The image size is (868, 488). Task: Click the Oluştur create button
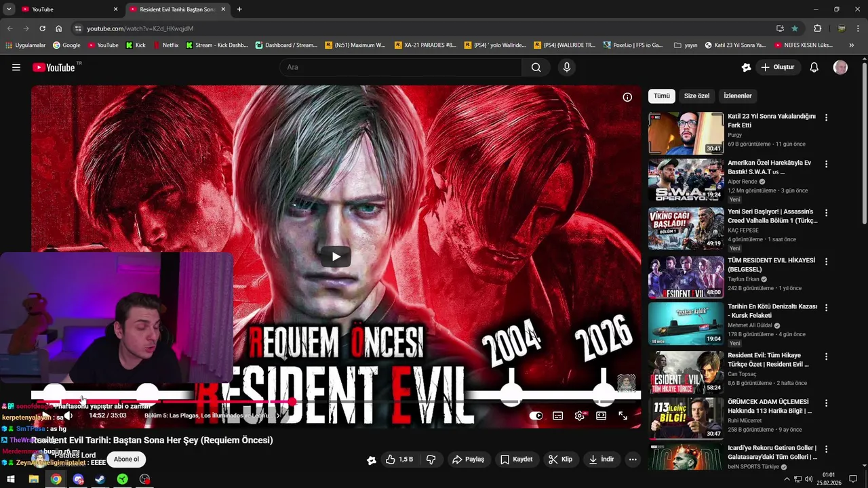(777, 67)
